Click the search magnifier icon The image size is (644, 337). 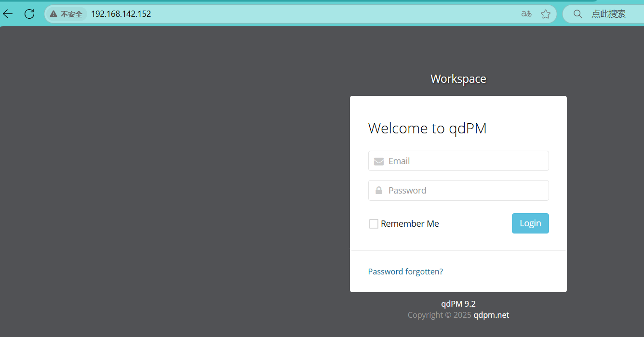tap(577, 14)
